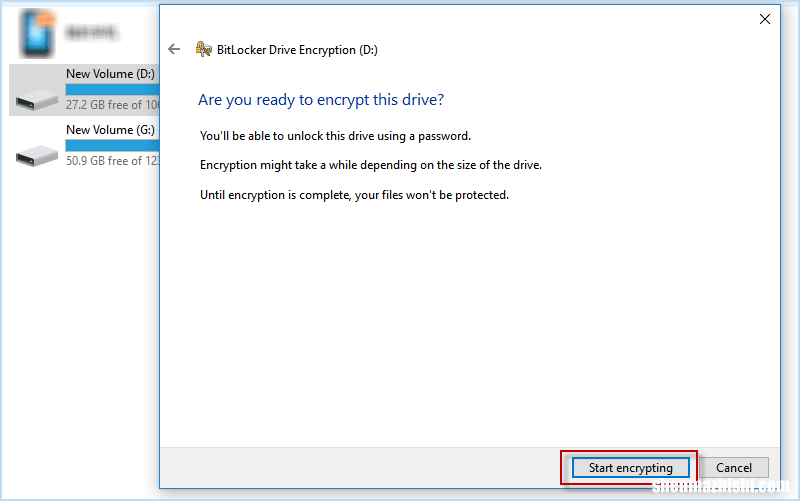Click the Start encrypting button

tap(630, 467)
